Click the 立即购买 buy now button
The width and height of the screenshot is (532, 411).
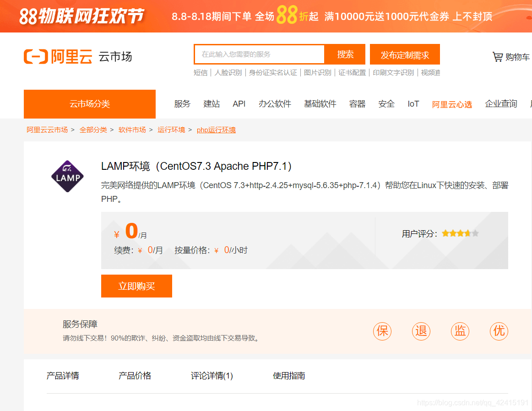(x=137, y=286)
